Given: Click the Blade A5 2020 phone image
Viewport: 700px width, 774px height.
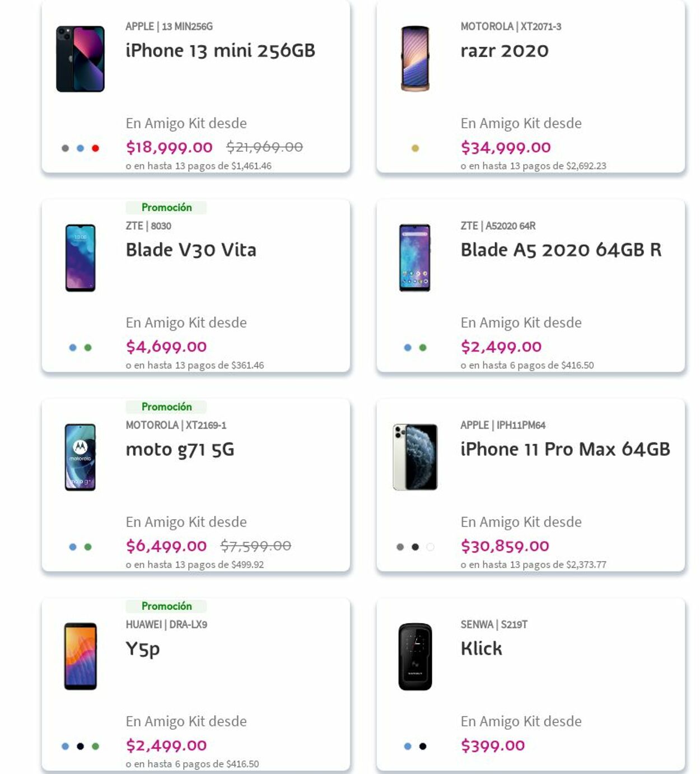Looking at the screenshot, I should click(x=415, y=258).
